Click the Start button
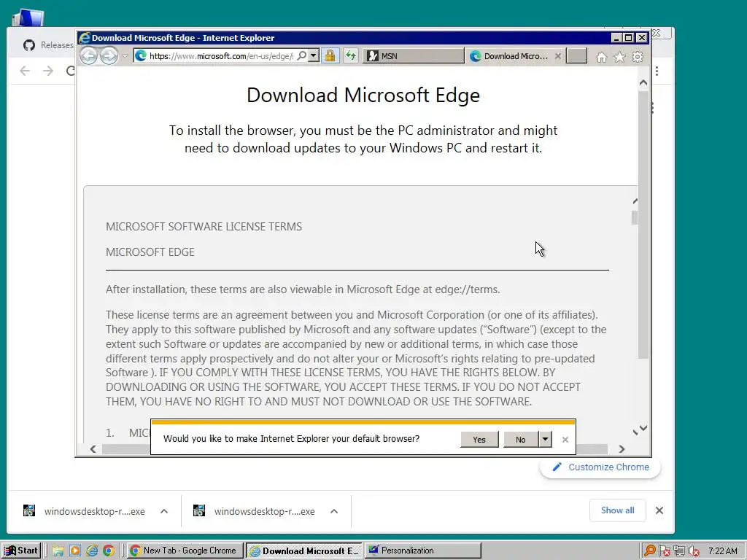747x560 pixels. point(21,551)
